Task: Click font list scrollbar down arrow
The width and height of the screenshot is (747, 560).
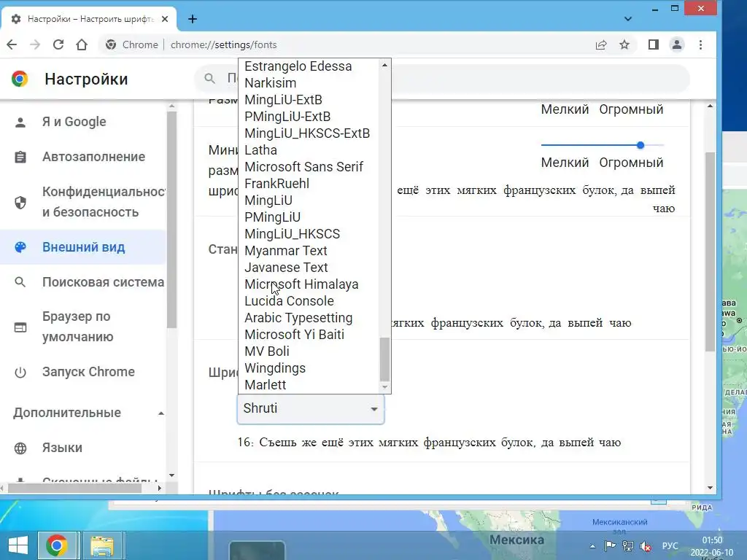Action: tap(384, 387)
